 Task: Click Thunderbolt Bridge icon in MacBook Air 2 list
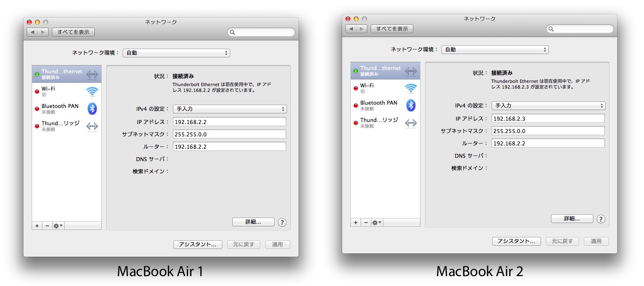tap(411, 123)
